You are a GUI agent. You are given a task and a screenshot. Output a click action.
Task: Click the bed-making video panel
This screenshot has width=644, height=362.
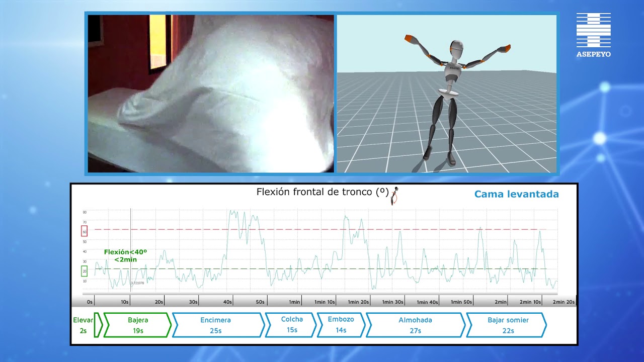tap(211, 94)
